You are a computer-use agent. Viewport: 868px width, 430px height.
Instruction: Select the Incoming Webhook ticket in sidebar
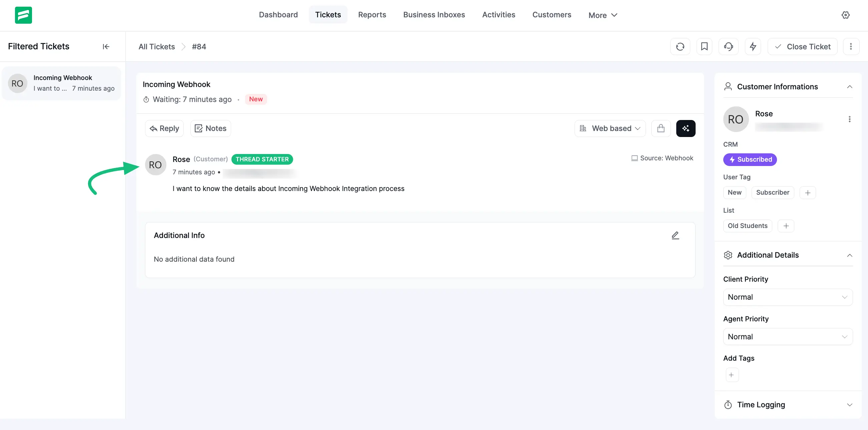click(x=62, y=83)
